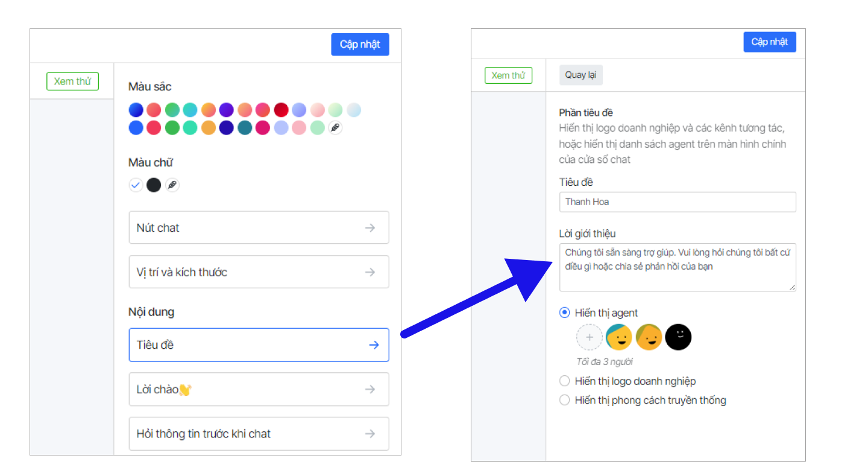Screen dimensions: 868x473
Task: Expand Vị trí và kích thước row
Action: (x=259, y=272)
